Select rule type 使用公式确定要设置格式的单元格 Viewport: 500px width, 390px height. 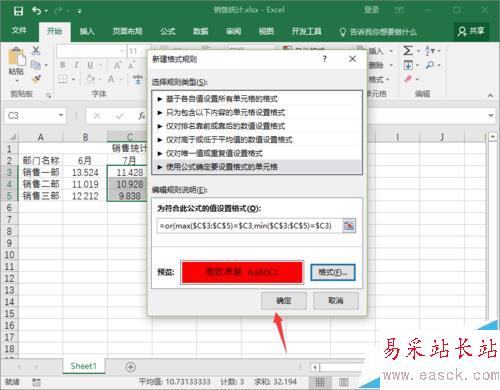tap(257, 167)
